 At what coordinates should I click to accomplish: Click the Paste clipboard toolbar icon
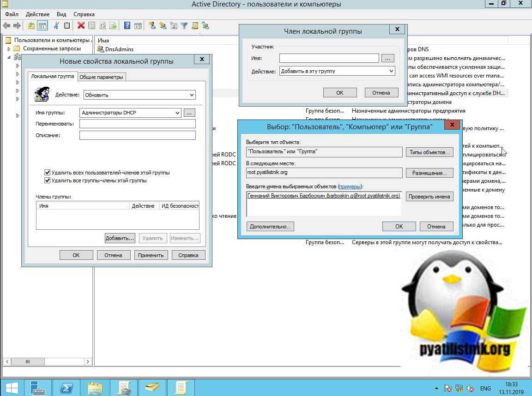click(x=67, y=26)
